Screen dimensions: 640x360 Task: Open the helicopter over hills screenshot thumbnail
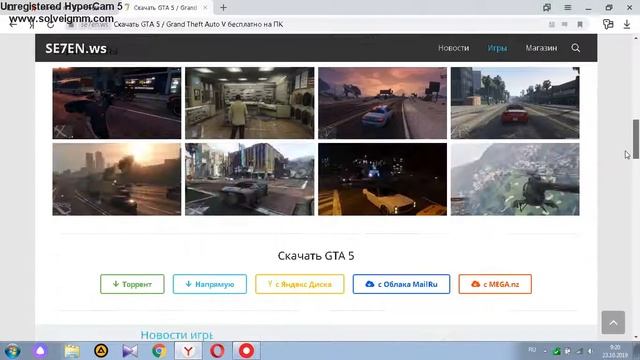(515, 179)
